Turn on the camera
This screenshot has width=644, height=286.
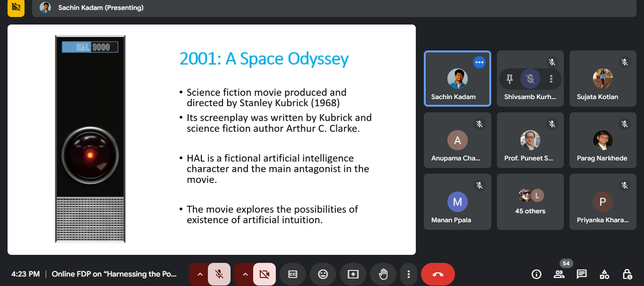click(264, 274)
